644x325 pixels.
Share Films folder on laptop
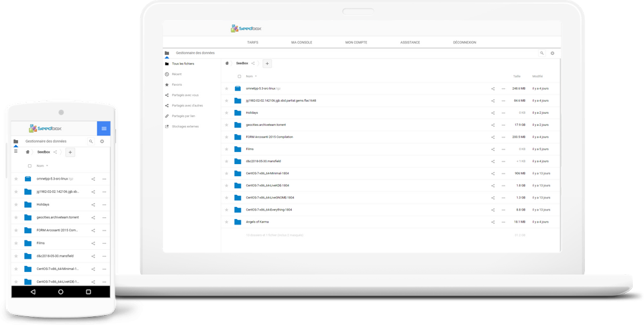point(493,149)
